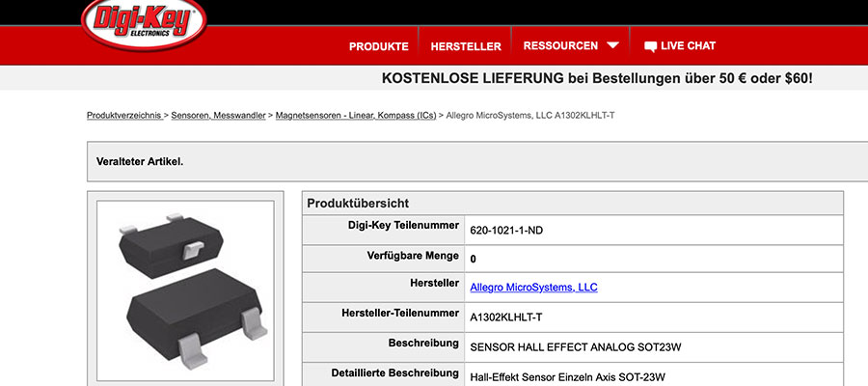Viewport: 868px width, 386px height.
Task: Select Hall-Effekt Sensor Einzeln Axis SOT-23W text
Action: [567, 377]
